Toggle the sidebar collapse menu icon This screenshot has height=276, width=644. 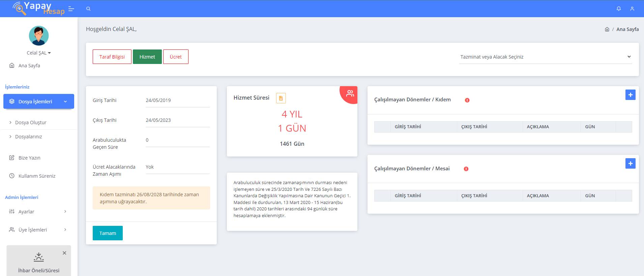[71, 9]
